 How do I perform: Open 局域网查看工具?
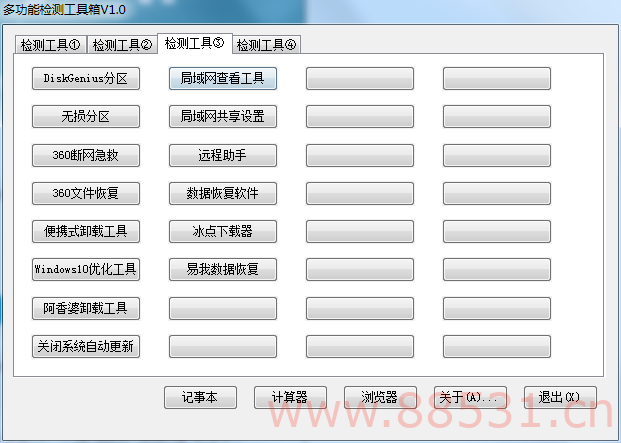(223, 78)
